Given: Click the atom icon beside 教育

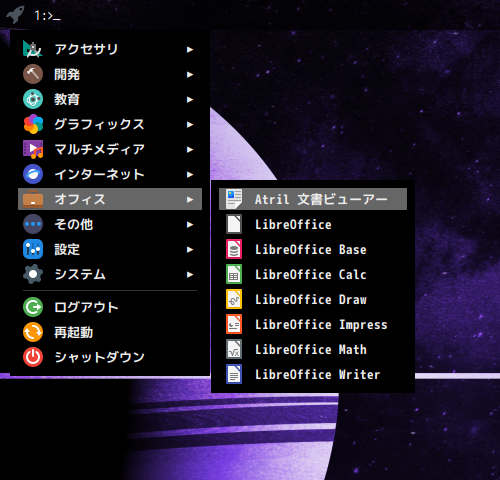Looking at the screenshot, I should pos(33,99).
